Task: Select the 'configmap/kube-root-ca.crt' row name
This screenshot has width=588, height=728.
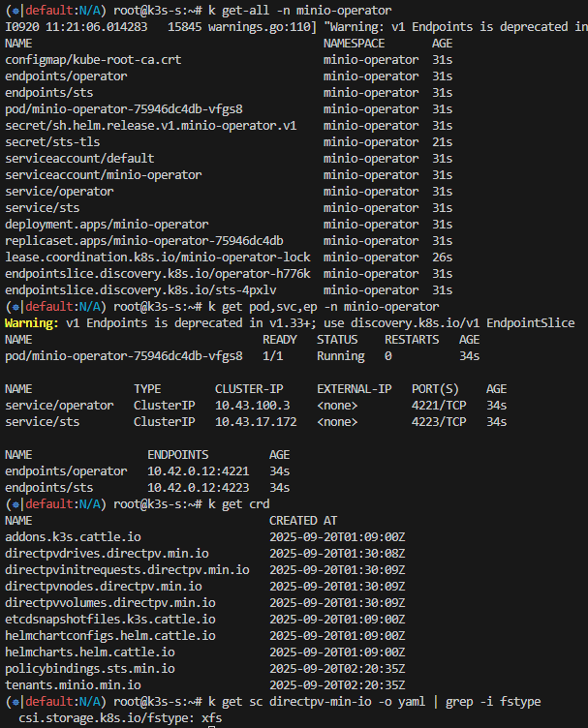Action: click(x=93, y=60)
